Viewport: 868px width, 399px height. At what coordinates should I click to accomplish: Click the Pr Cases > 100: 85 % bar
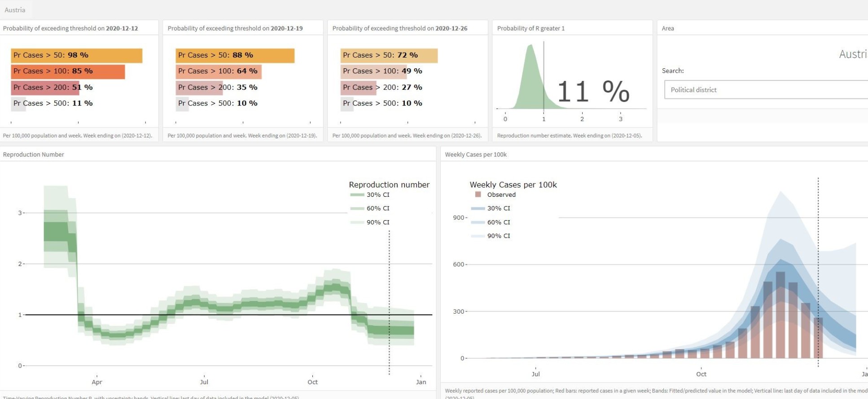68,71
